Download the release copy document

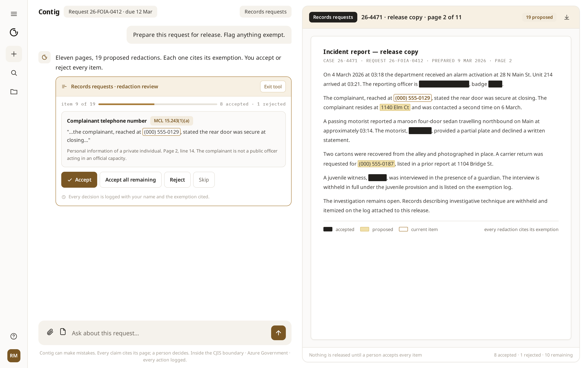[x=567, y=17]
